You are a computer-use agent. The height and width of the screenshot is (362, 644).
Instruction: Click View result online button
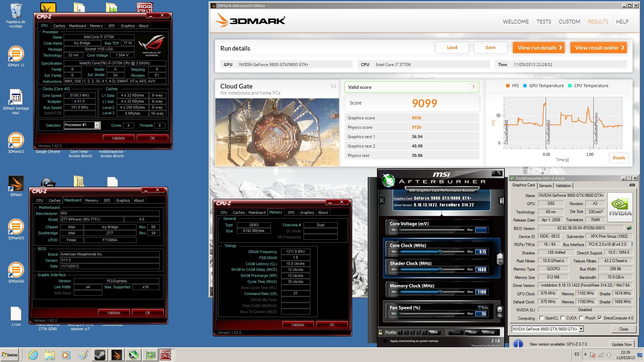point(599,48)
